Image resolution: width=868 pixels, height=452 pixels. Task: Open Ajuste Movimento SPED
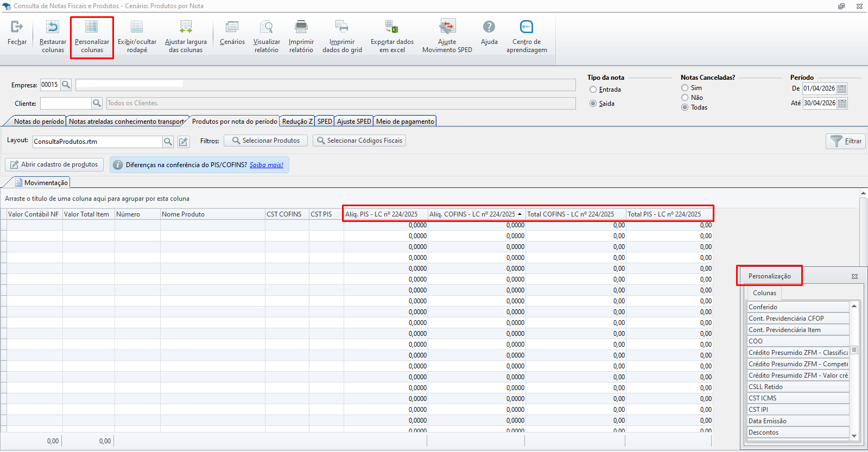point(447,36)
